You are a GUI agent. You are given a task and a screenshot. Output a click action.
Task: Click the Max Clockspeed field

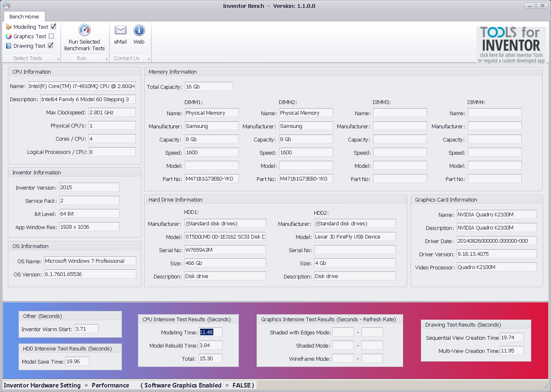point(112,113)
